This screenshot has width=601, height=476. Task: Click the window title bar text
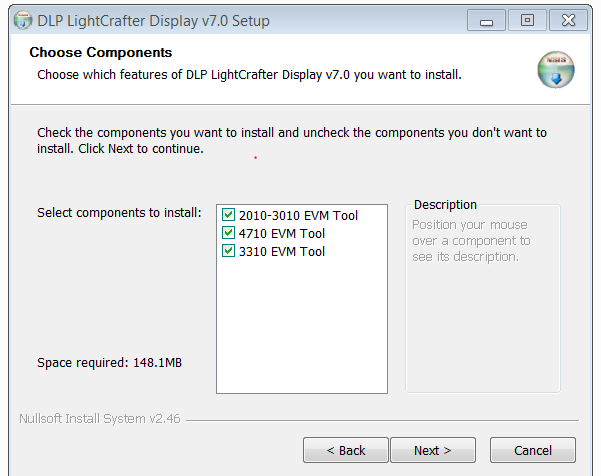point(153,21)
